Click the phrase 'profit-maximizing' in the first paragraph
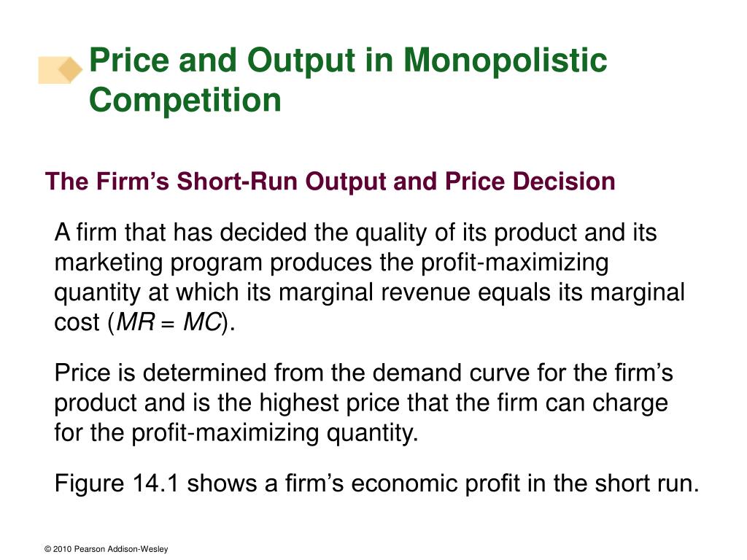Viewport: 747px width, 560px height. (515, 262)
